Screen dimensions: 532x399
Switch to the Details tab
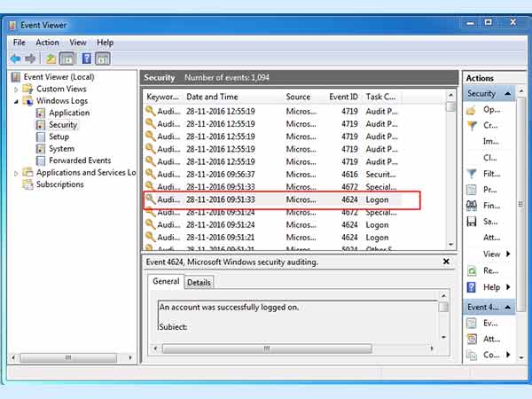199,283
